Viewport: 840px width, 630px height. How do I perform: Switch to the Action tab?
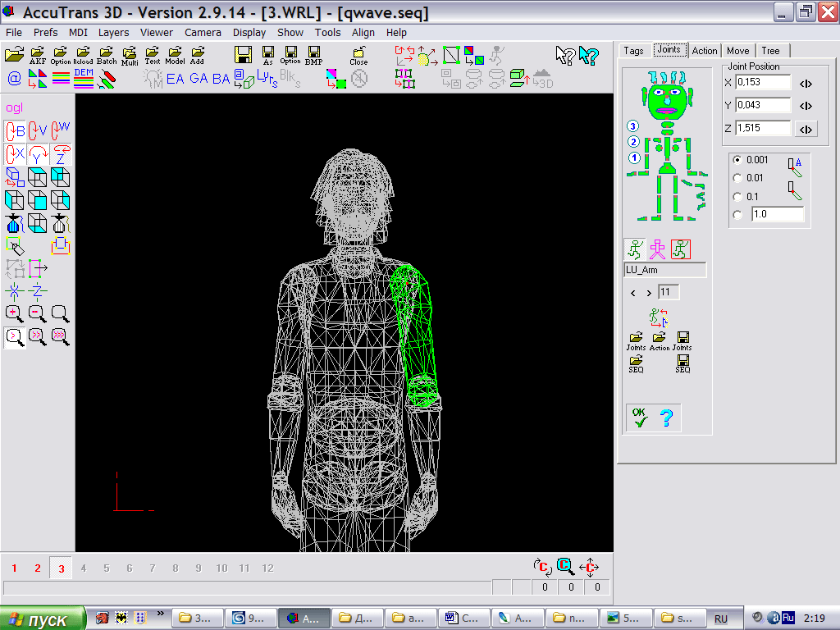705,50
